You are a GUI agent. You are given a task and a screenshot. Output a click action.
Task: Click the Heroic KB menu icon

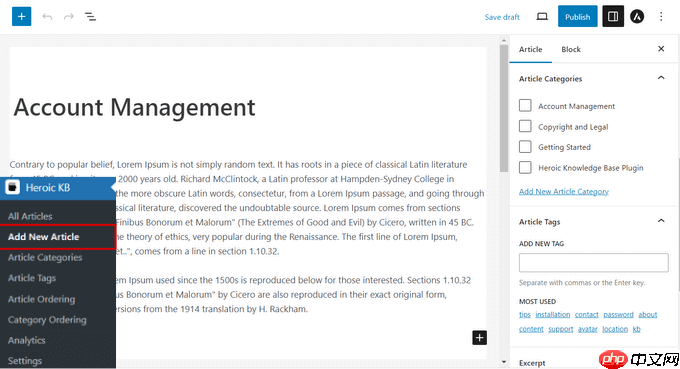(x=13, y=187)
